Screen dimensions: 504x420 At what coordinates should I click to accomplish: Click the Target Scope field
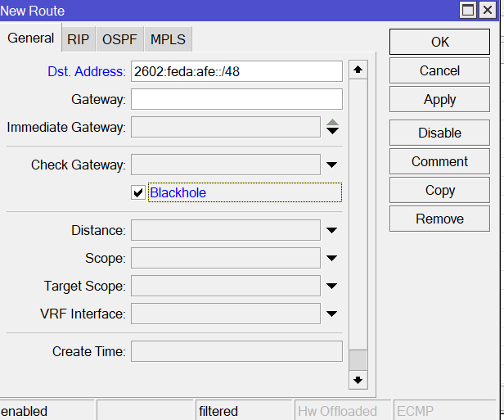click(226, 286)
